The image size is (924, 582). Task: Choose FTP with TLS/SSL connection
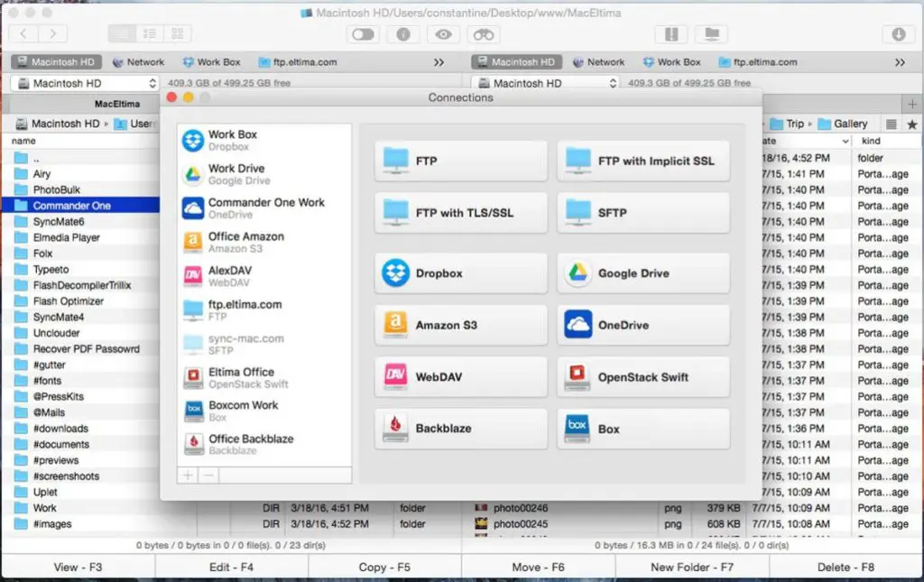(x=461, y=213)
